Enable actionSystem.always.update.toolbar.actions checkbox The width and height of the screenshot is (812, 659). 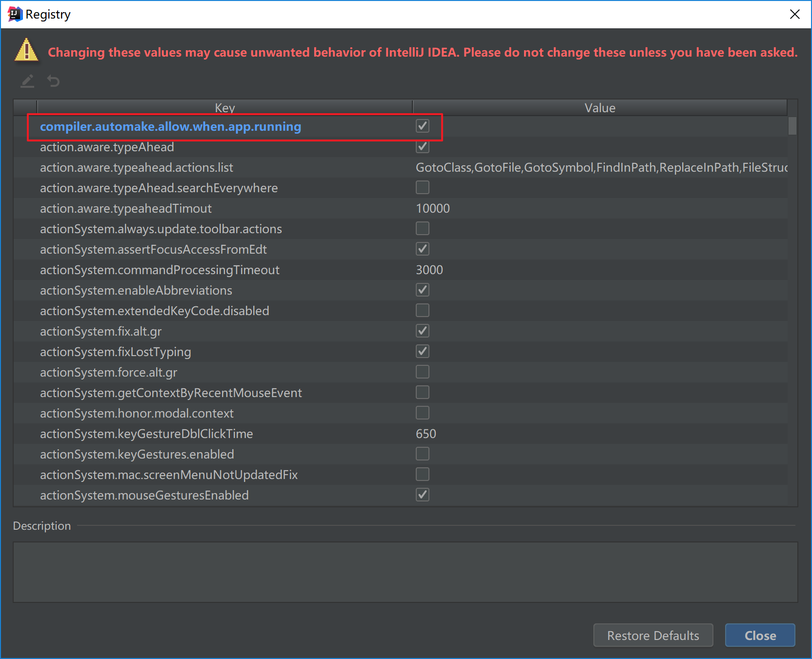[423, 229]
